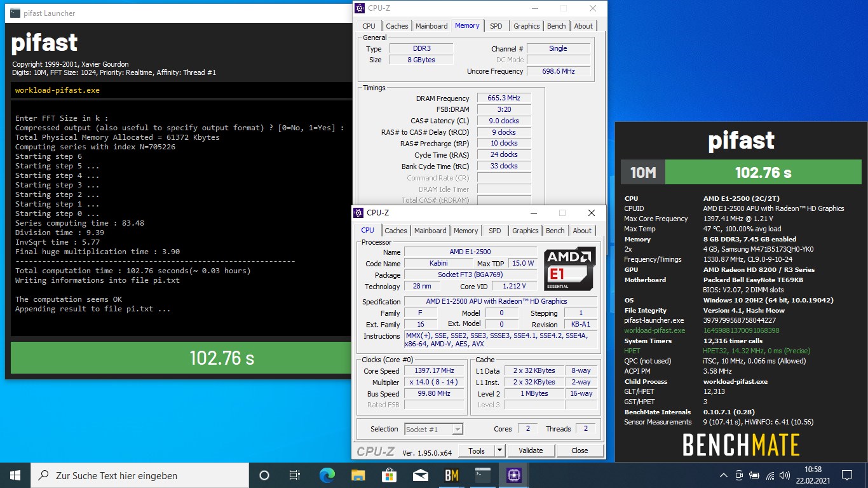This screenshot has width=868, height=488.
Task: Click the DRAM Frequency 665.3 MHz value
Action: point(504,98)
